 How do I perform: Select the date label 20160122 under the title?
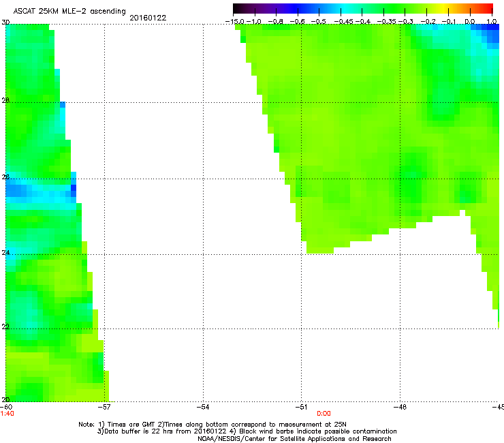pyautogui.click(x=148, y=18)
